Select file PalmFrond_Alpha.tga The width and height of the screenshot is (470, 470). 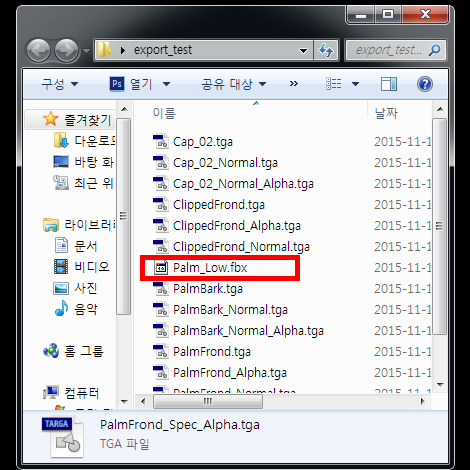click(x=230, y=373)
